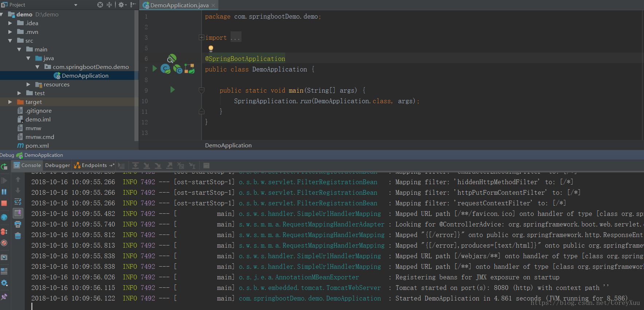The height and width of the screenshot is (310, 644).
Task: Toggle Scroll to End in console
Action: [18, 213]
